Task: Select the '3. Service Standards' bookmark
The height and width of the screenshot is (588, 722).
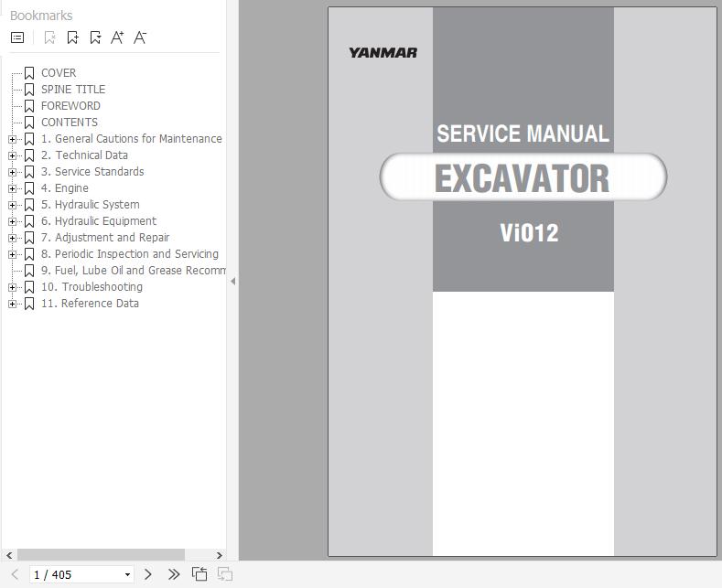Action: (x=92, y=172)
